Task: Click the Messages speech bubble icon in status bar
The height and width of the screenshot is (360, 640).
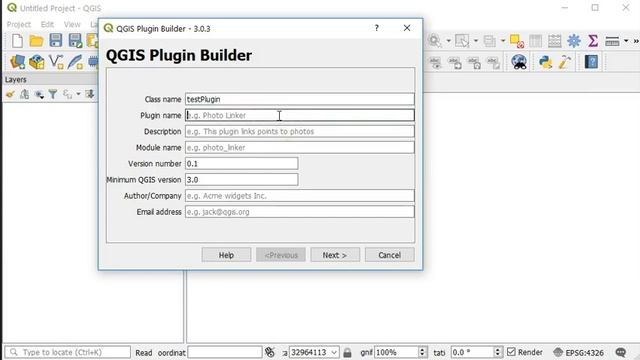Action: [621, 352]
